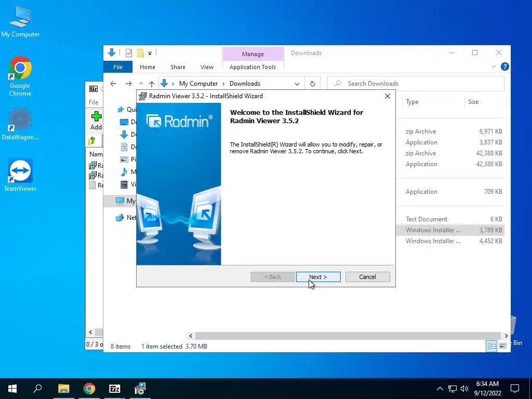
Task: Select the 709 KB Application row
Action: pyautogui.click(x=450, y=192)
